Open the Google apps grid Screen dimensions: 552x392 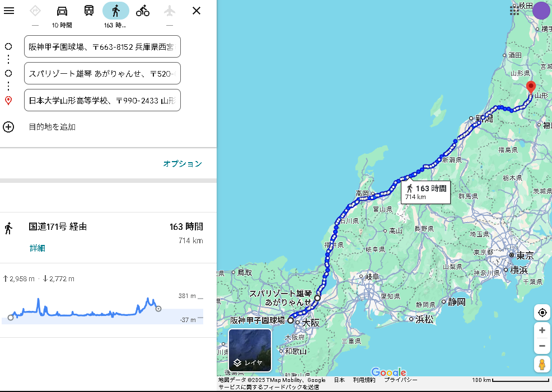514,11
